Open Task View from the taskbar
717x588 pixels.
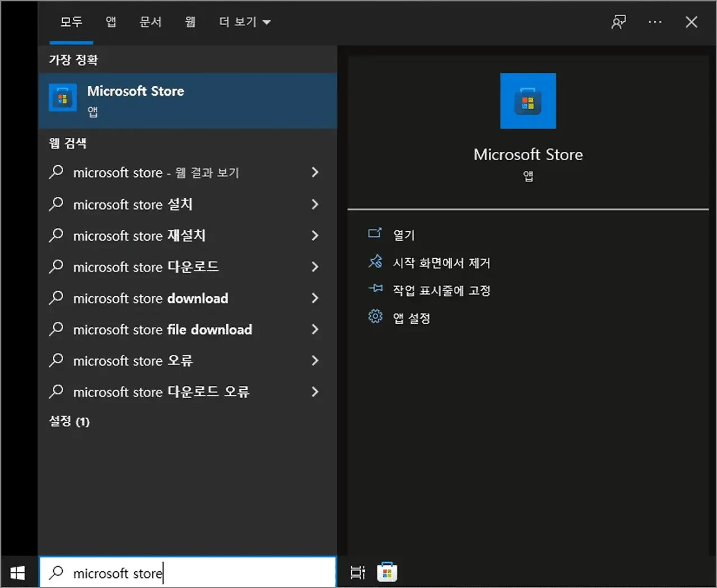tap(357, 572)
